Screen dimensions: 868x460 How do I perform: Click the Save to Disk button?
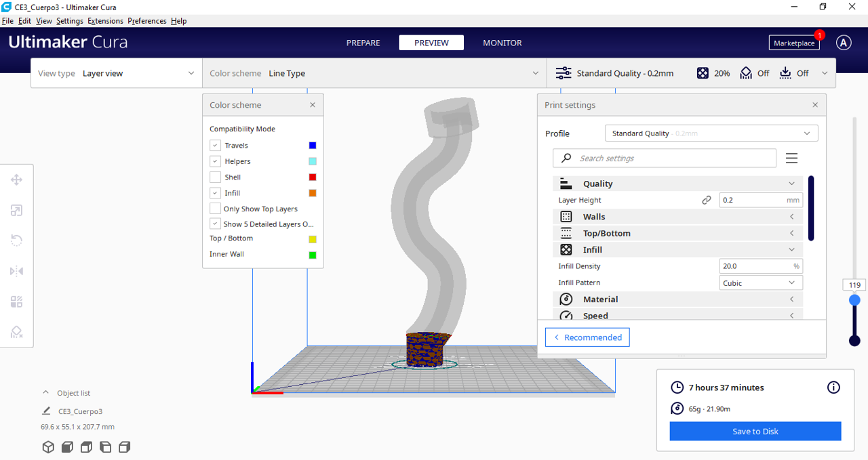pyautogui.click(x=755, y=431)
